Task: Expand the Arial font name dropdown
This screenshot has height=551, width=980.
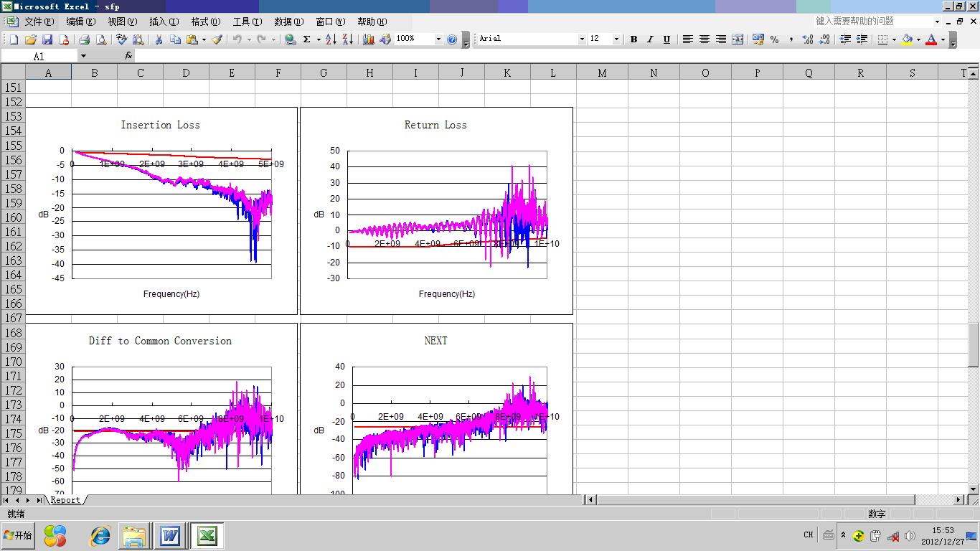Action: click(x=582, y=39)
